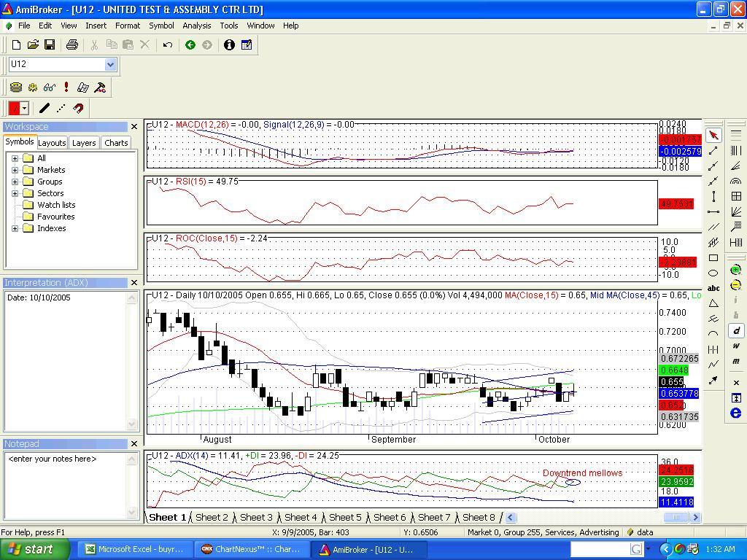Image resolution: width=747 pixels, height=560 pixels.
Task: Open the Insert menu
Action: (x=96, y=26)
